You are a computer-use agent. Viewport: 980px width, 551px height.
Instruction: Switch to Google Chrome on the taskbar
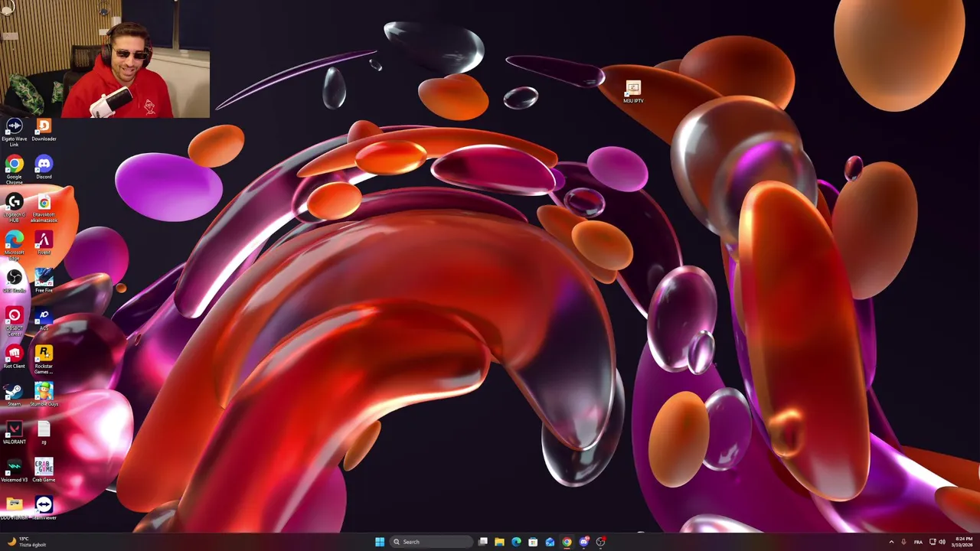click(567, 542)
